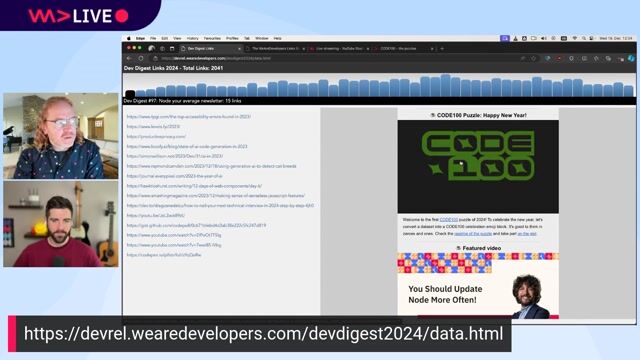Click the highlighted purple menu bar icon
Image resolution: width=640 pixels, height=360 pixels.
505,38
